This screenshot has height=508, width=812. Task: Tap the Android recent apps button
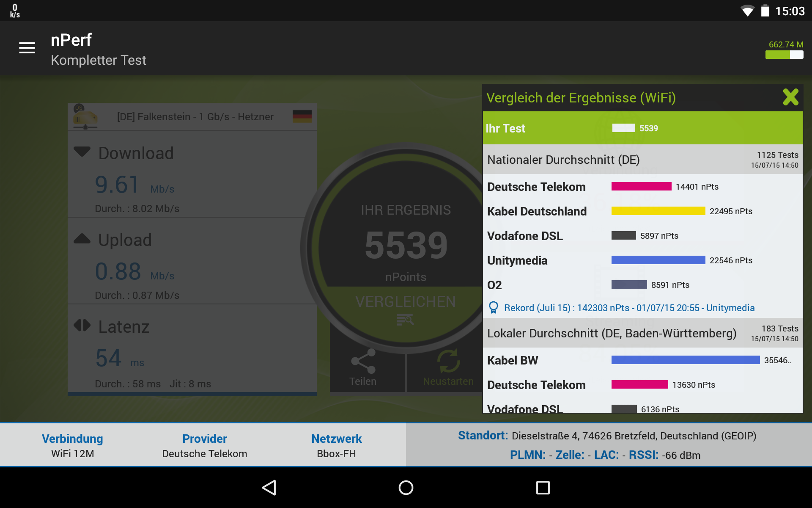click(x=543, y=488)
